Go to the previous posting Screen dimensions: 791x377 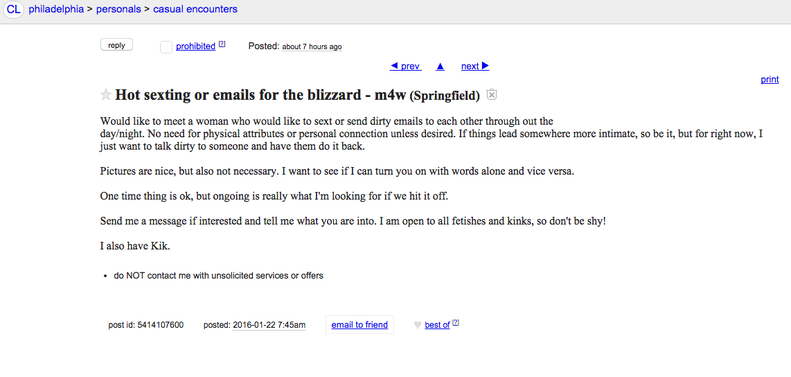point(406,66)
